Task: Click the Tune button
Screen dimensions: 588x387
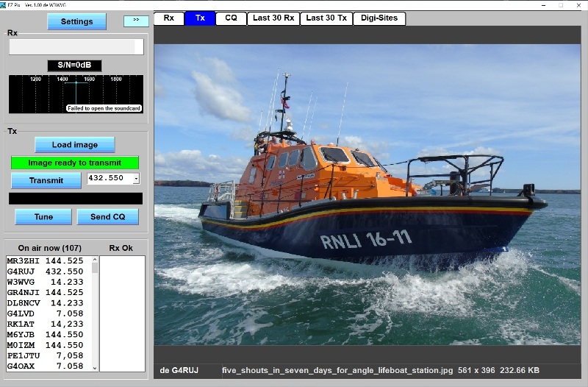Action: pos(43,216)
